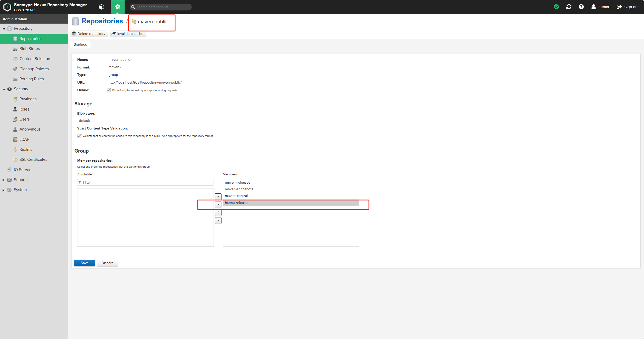This screenshot has width=644, height=339.
Task: Open IQ Server in sidebar
Action: click(x=34, y=170)
